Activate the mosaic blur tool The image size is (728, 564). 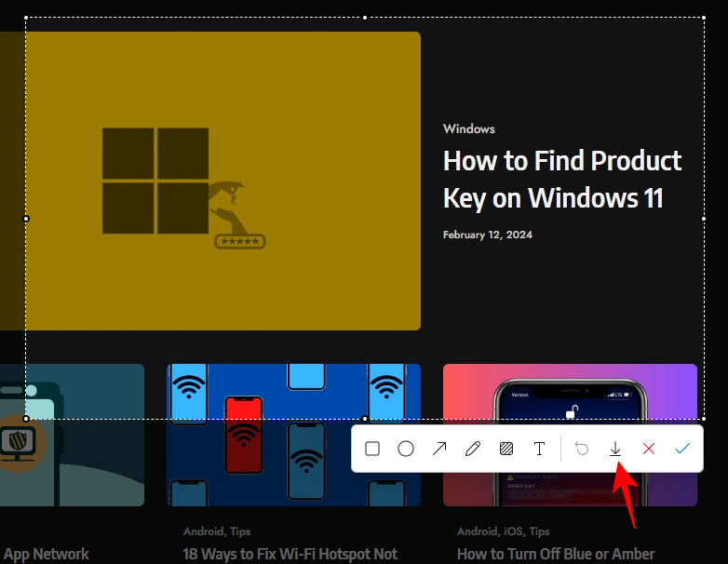click(506, 449)
